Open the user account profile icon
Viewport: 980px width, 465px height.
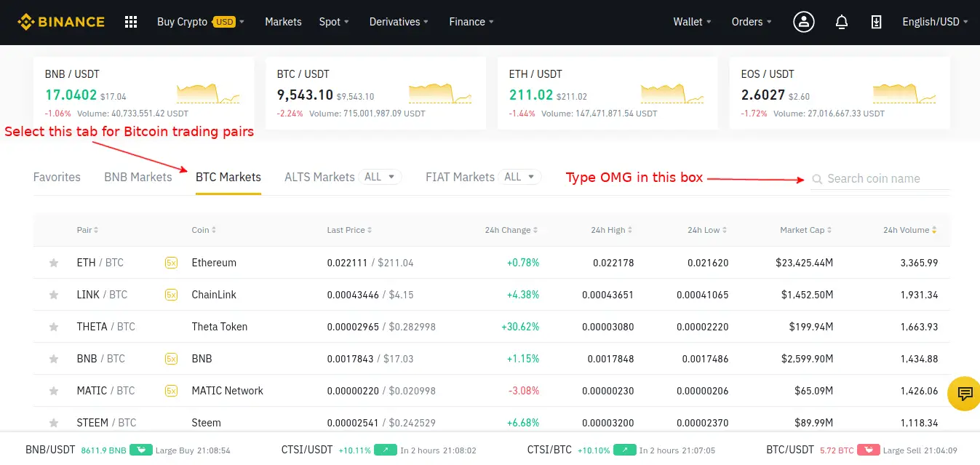pyautogui.click(x=804, y=22)
